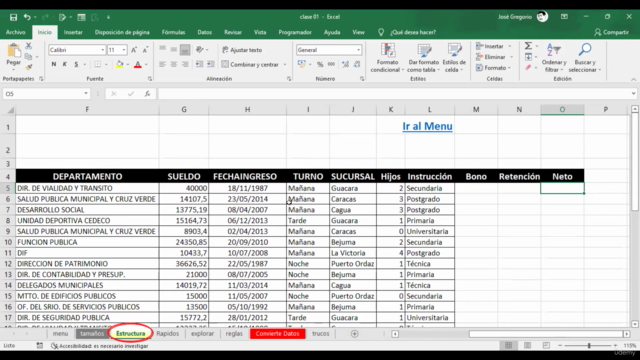Toggle Ajustar texto wrap text

click(x=242, y=50)
